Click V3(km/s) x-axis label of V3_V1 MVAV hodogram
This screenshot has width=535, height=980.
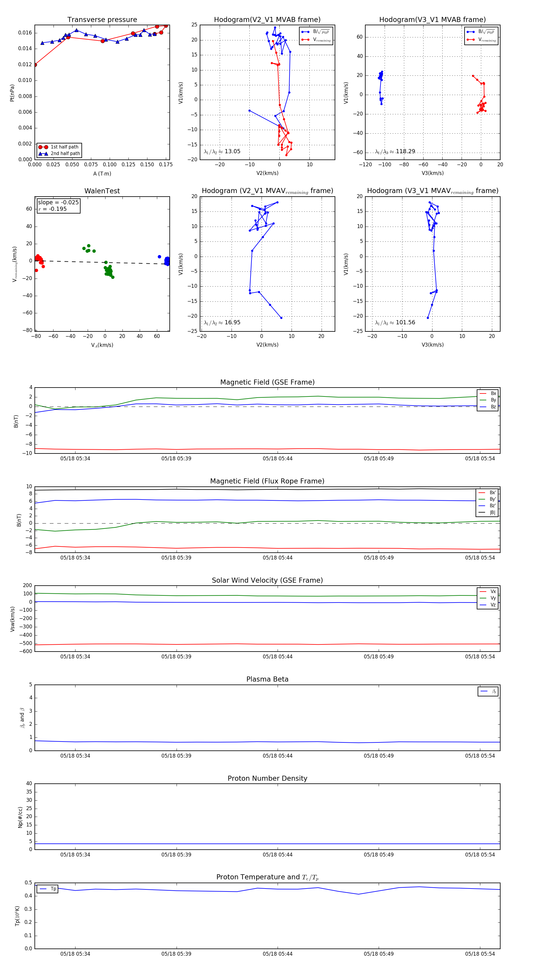pyautogui.click(x=432, y=345)
